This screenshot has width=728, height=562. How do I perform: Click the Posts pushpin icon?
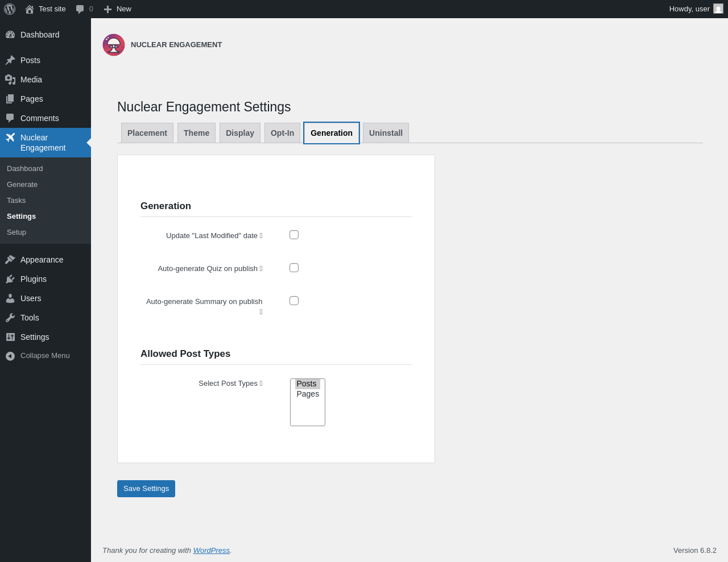click(10, 60)
